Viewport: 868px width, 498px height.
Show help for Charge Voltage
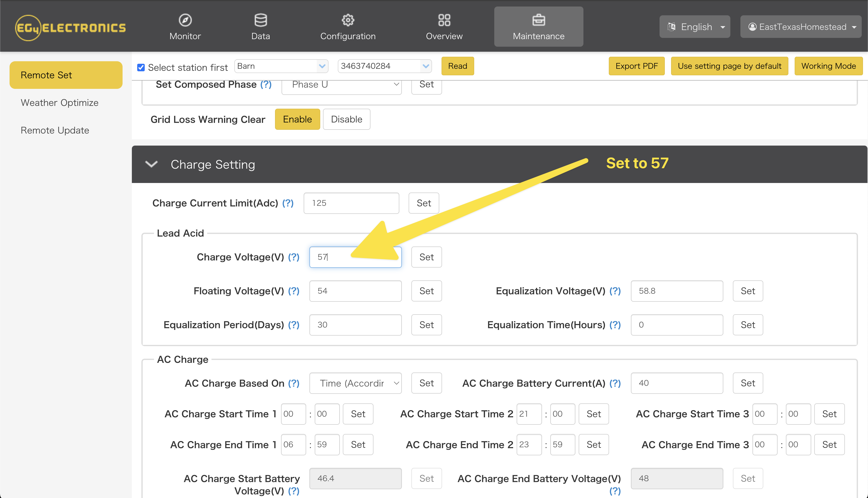(294, 257)
